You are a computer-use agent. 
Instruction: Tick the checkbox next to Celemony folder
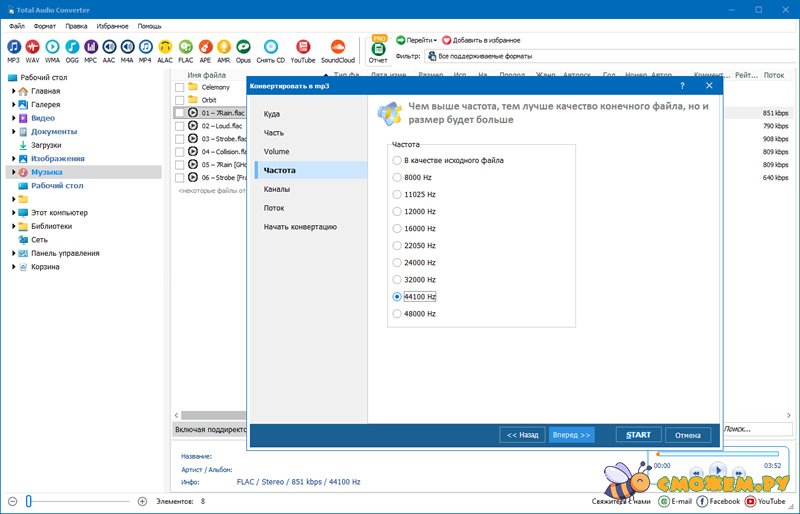[180, 88]
